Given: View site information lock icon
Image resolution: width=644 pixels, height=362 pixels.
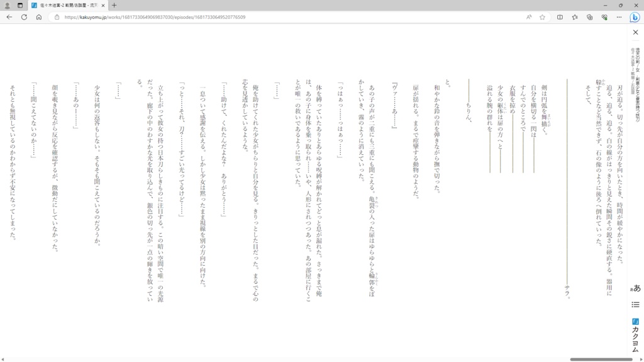Looking at the screenshot, I should click(57, 17).
